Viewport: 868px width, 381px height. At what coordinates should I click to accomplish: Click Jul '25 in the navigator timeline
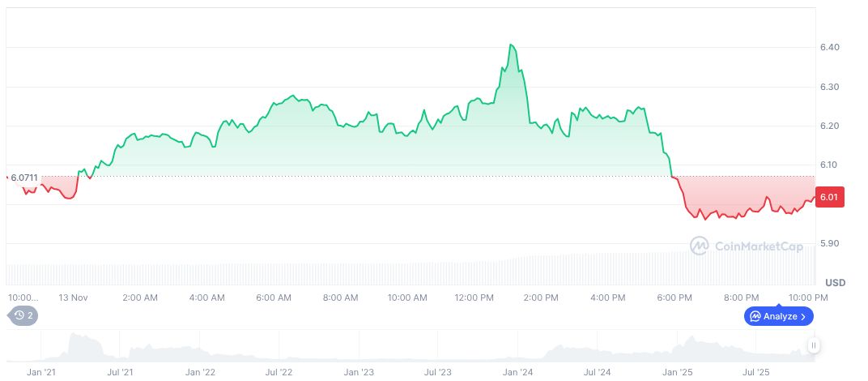click(757, 373)
